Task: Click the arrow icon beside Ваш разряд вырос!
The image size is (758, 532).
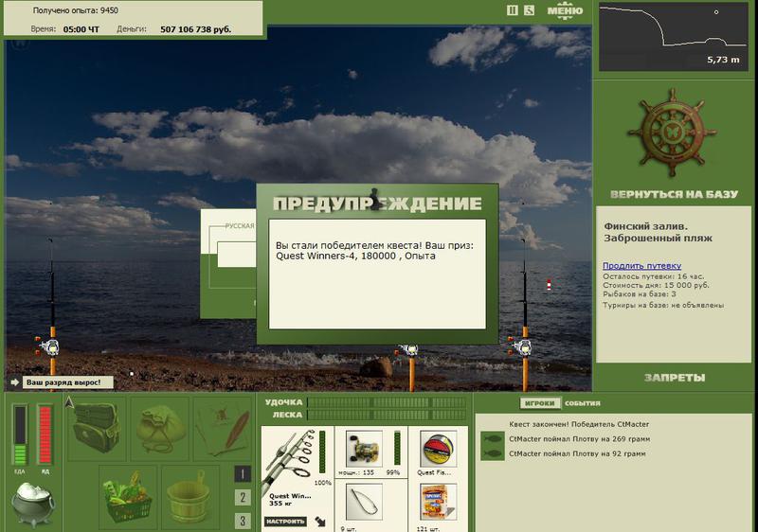Action: (x=15, y=382)
